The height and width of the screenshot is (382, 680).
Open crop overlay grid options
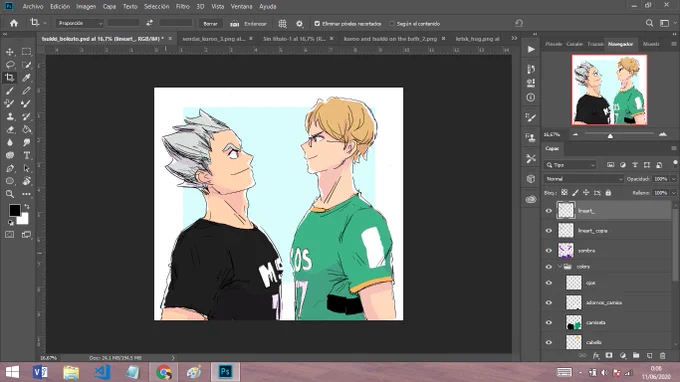click(282, 24)
